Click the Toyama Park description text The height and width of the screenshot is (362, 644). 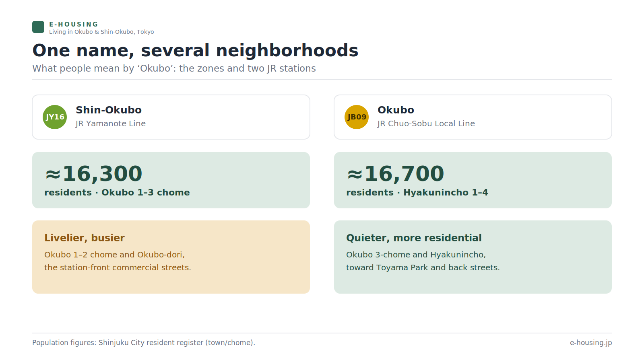(423, 261)
